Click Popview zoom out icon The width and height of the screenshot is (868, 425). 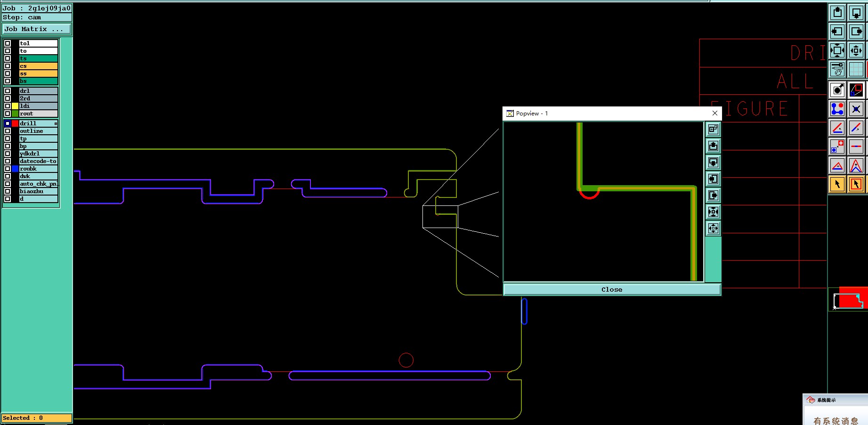point(713,229)
